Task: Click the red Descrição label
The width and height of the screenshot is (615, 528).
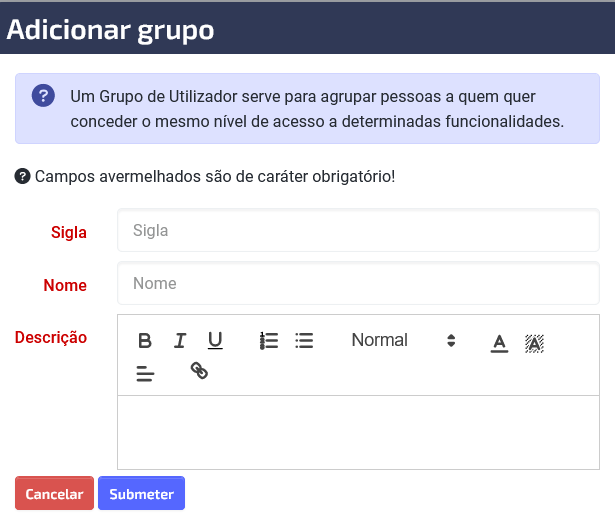Action: coord(51,337)
